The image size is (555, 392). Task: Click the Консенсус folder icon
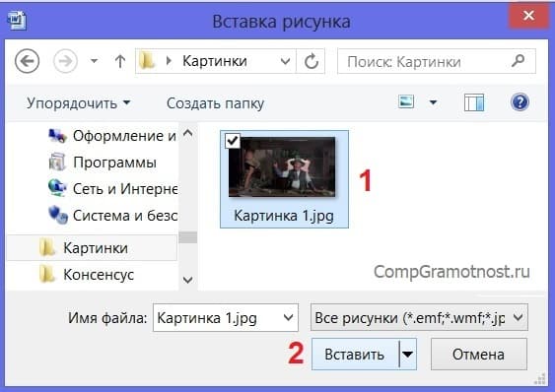point(46,274)
